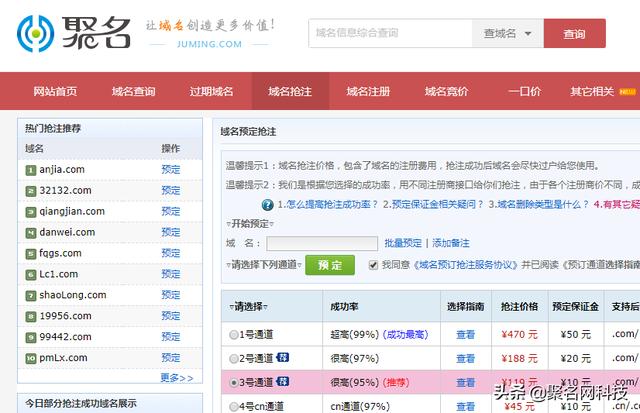Click the new badge next to 其它相关

(627, 92)
